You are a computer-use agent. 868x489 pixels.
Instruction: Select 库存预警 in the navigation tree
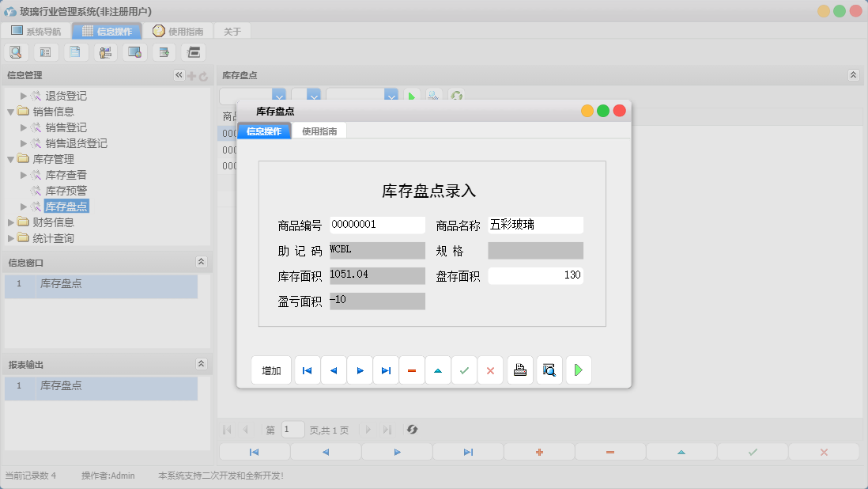(68, 190)
